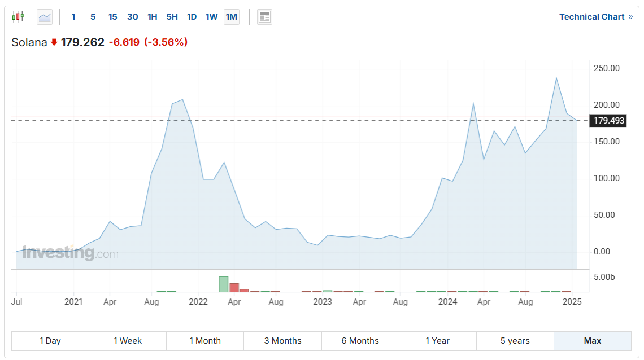This screenshot has height=360, width=644.
Task: Show the 1 Day range
Action: point(50,341)
